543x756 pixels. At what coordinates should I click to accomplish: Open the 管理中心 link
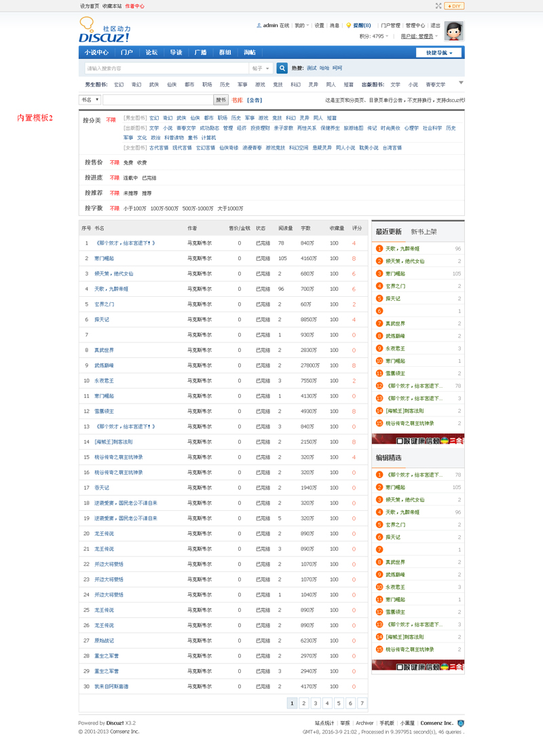(x=415, y=26)
